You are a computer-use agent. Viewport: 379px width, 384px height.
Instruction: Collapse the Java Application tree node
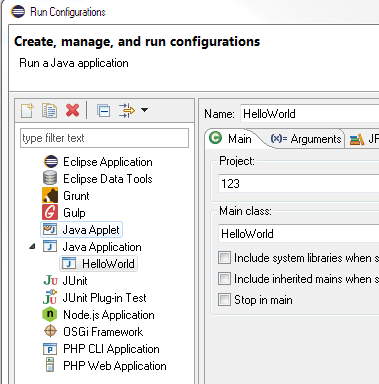point(32,247)
